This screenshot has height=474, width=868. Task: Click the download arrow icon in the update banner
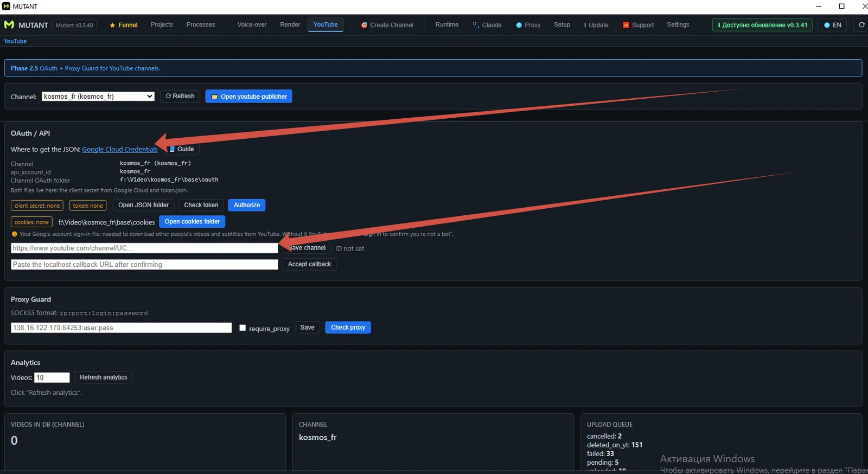tap(719, 25)
